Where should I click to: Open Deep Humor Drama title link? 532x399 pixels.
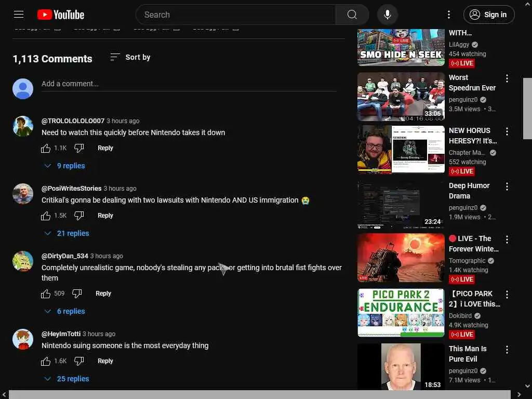coord(469,191)
